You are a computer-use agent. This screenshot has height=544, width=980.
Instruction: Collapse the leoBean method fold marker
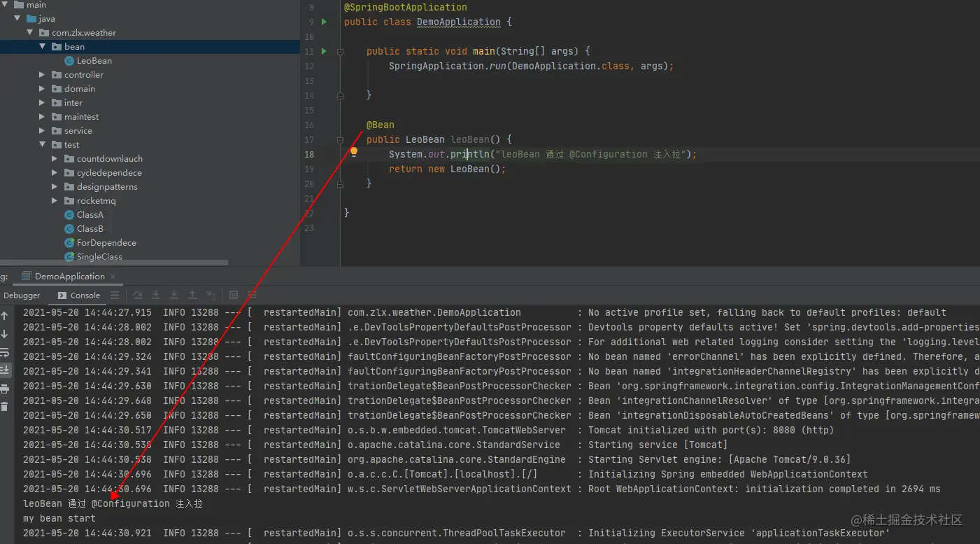point(340,139)
